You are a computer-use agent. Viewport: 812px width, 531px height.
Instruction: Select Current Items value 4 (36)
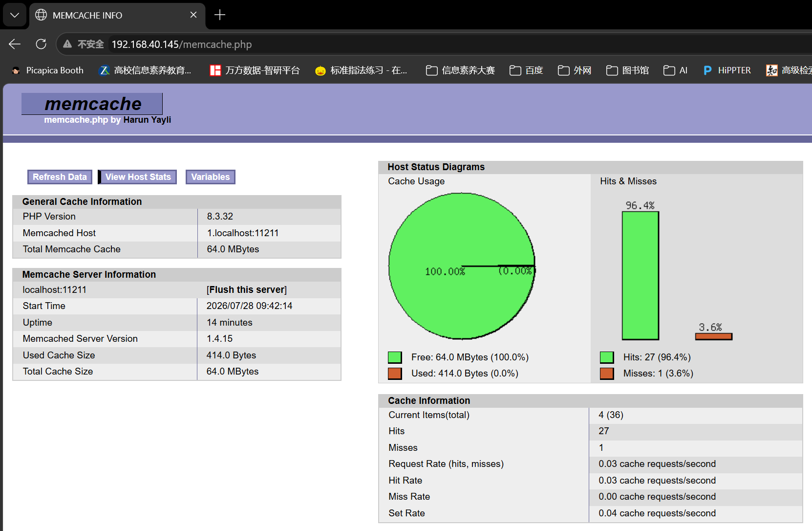[x=611, y=415]
